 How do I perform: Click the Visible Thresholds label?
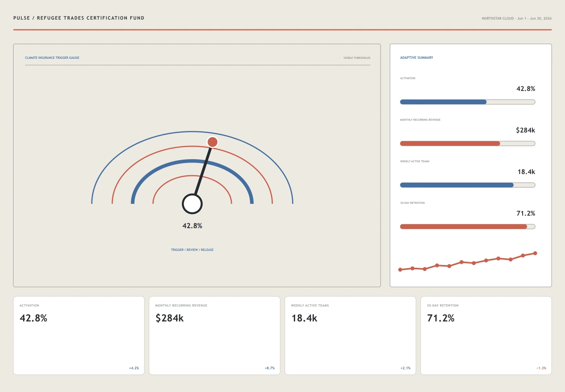[x=357, y=58]
